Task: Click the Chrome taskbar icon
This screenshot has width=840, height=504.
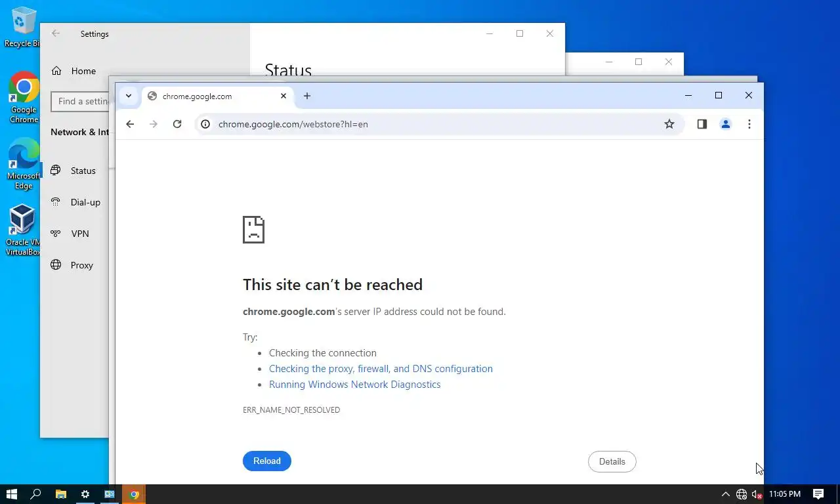Action: pos(134,494)
